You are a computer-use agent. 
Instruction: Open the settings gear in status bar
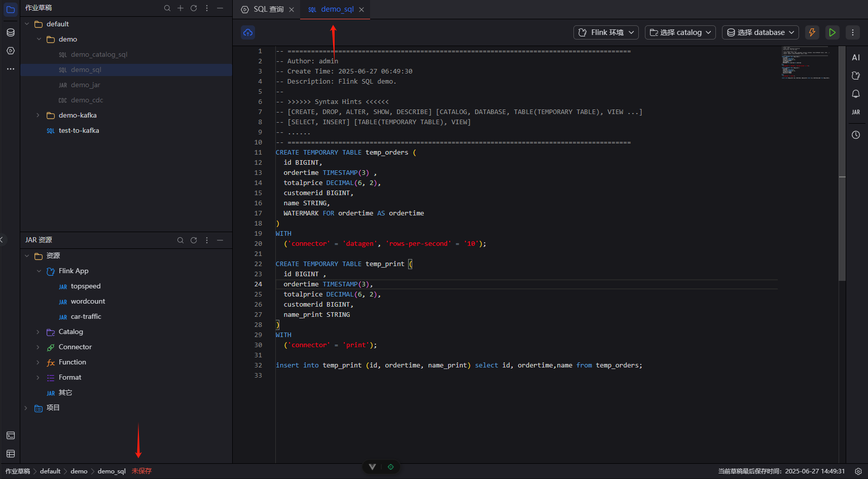858,471
